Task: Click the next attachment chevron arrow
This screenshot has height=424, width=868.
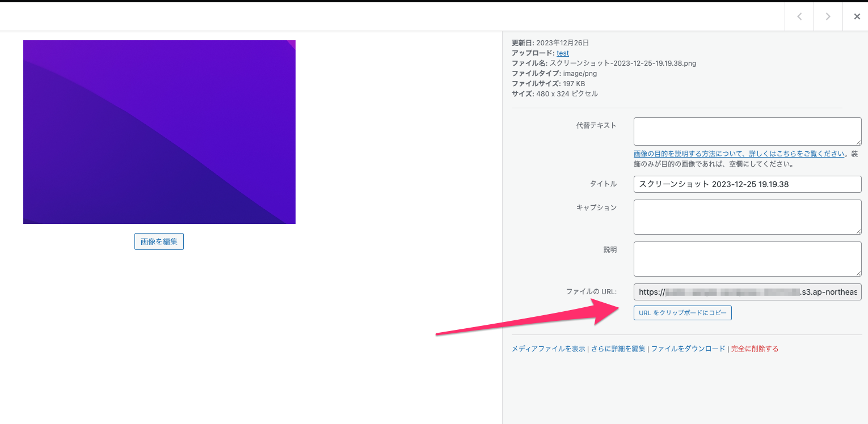Action: pos(828,16)
